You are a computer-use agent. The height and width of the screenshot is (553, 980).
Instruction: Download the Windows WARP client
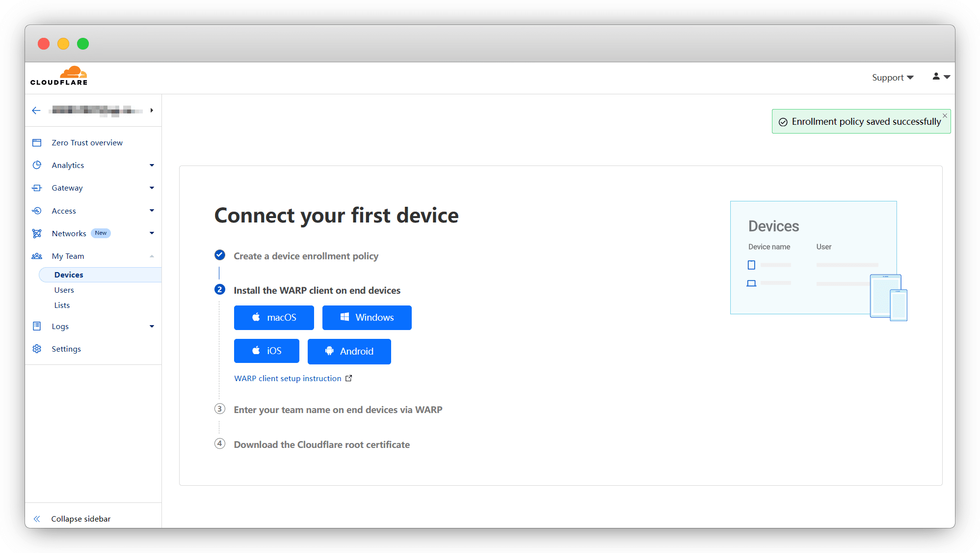click(367, 318)
